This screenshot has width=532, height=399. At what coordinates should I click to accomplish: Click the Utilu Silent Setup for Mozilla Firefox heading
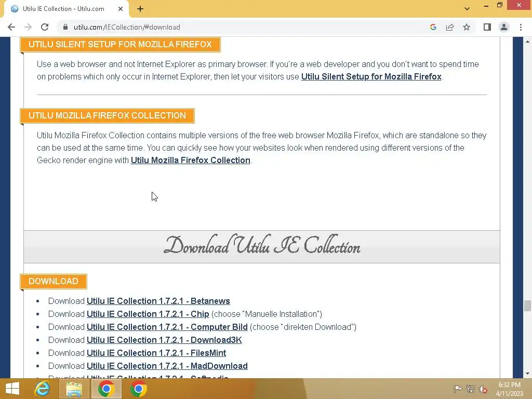pos(120,45)
